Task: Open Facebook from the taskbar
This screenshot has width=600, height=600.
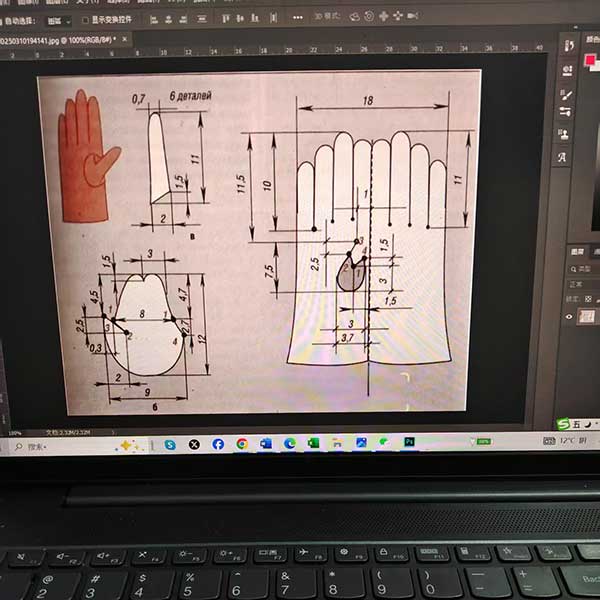Action: pos(218,442)
